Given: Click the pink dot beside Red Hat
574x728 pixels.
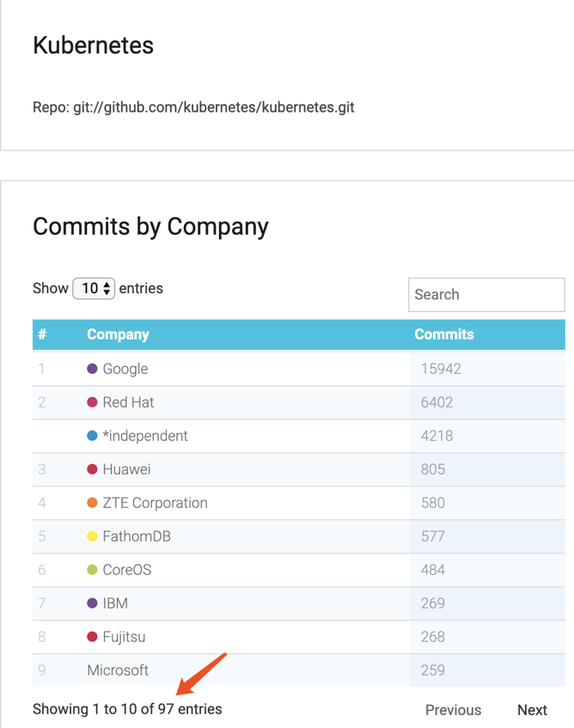Looking at the screenshot, I should [x=92, y=402].
